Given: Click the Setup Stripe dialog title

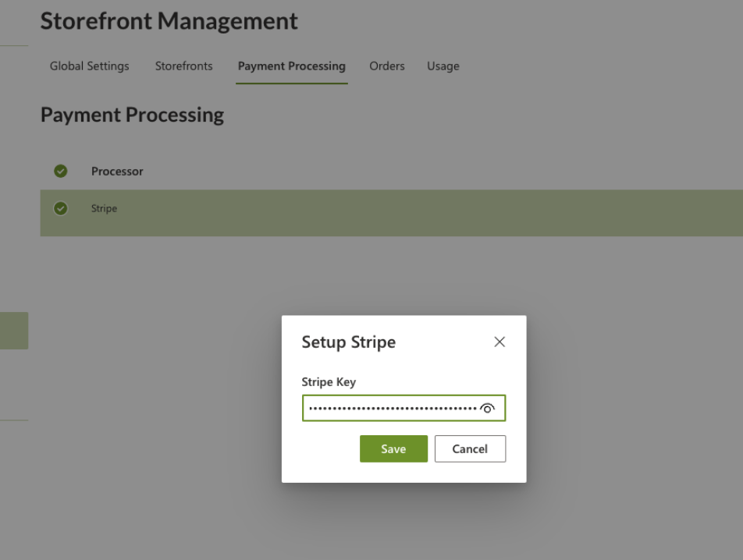Looking at the screenshot, I should (x=349, y=342).
